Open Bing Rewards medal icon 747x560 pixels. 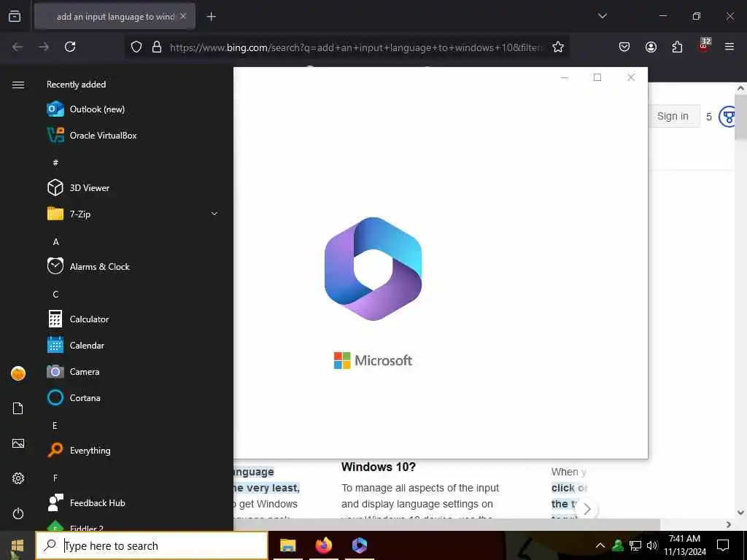[727, 117]
